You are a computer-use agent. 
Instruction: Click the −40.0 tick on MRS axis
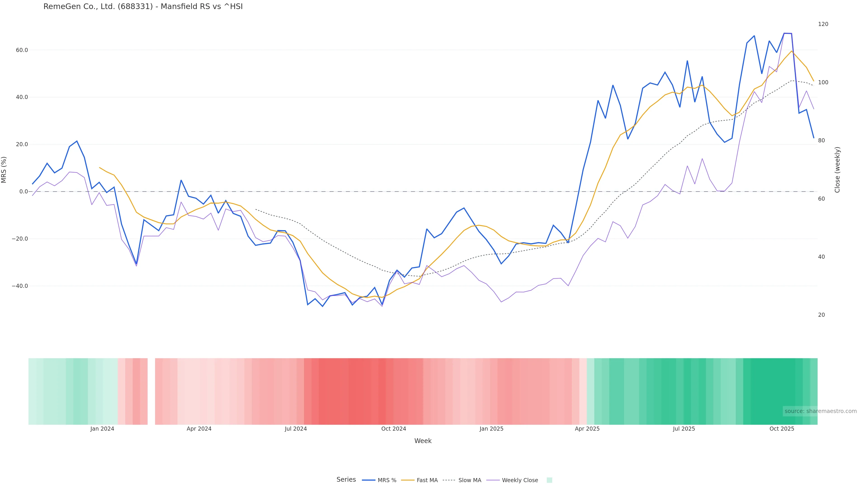20,286
